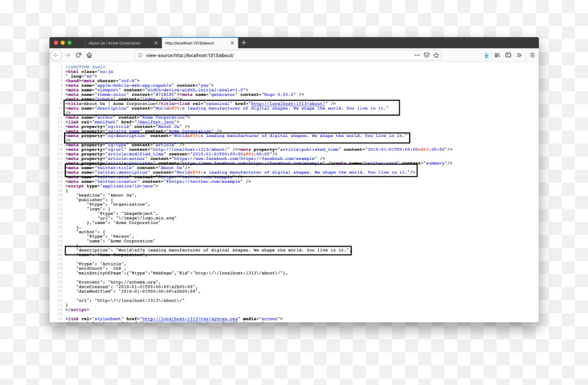Click the "dateModified" JSON line
This screenshot has height=385, width=588.
click(x=138, y=292)
